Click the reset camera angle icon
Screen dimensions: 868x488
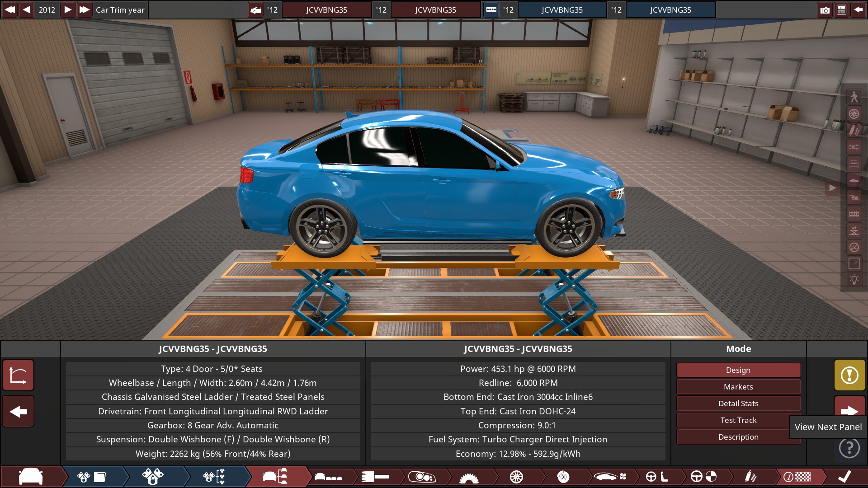tap(18, 375)
